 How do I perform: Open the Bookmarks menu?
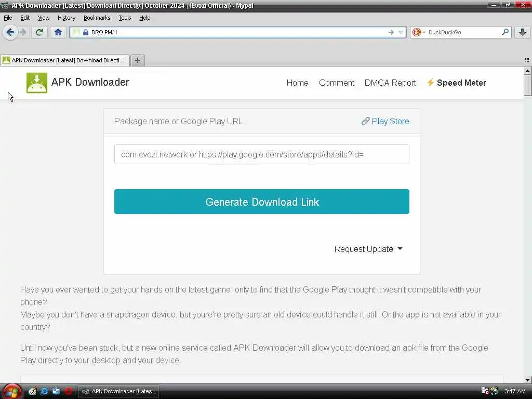pyautogui.click(x=97, y=18)
